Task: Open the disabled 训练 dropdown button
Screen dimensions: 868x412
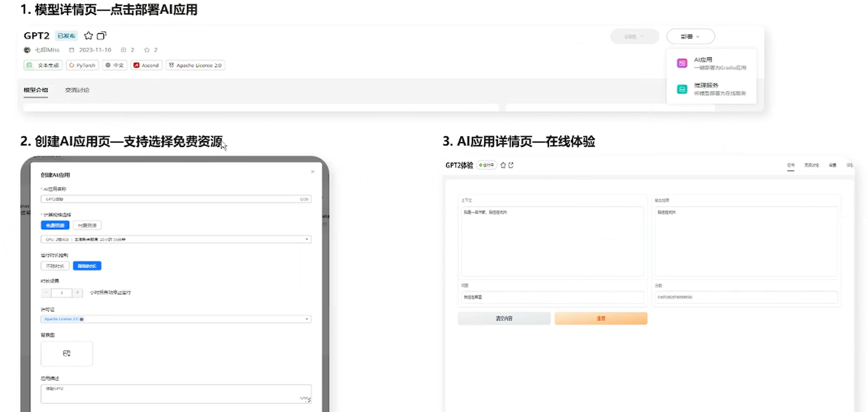Action: (634, 36)
